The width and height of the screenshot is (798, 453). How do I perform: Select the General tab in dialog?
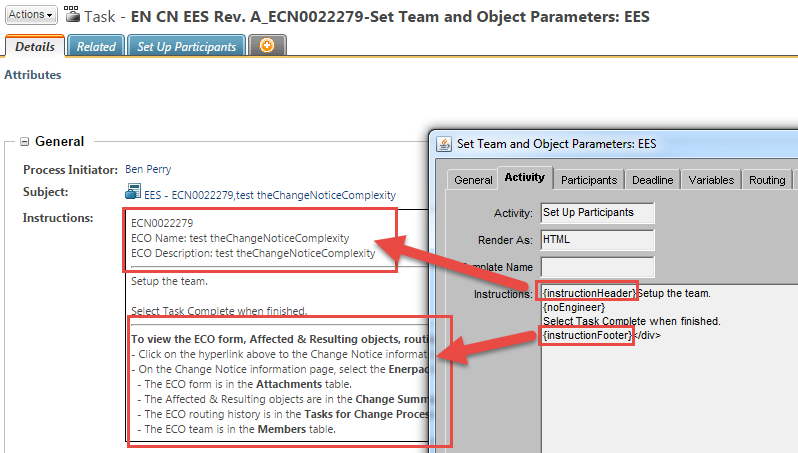click(473, 180)
